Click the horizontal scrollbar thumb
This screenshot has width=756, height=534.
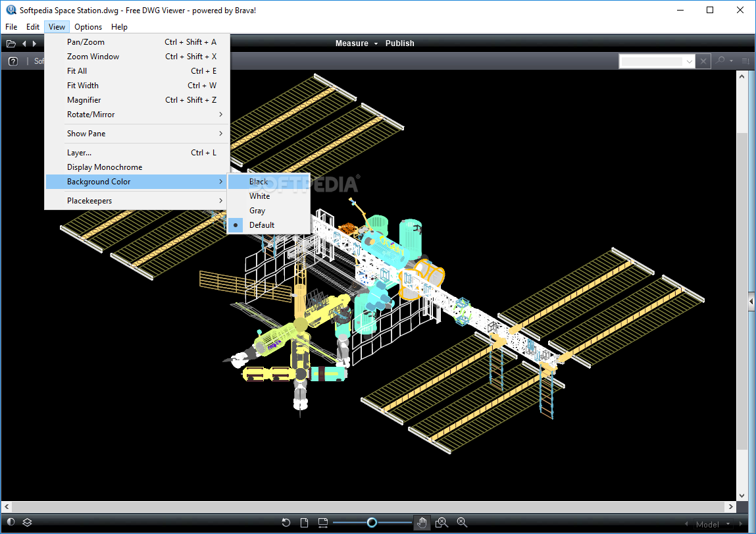click(x=368, y=507)
